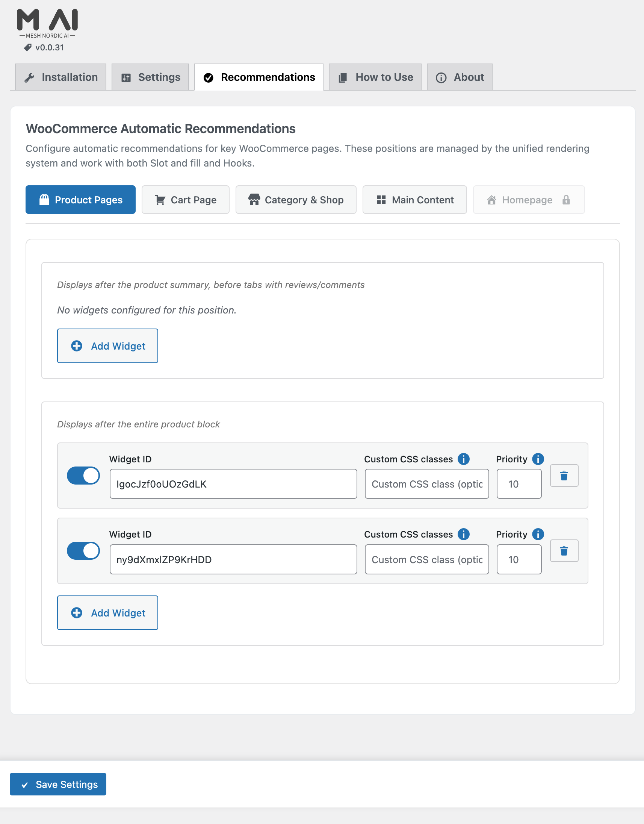Click info icon beside first Custom CSS classes

pyautogui.click(x=463, y=459)
